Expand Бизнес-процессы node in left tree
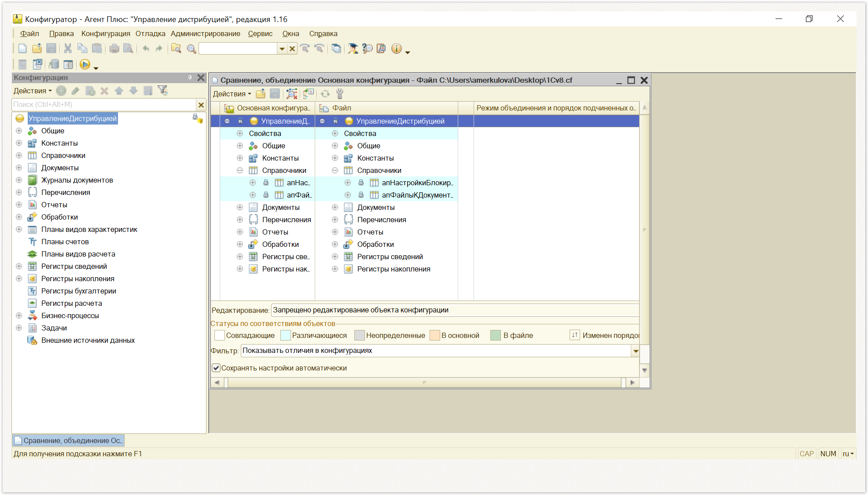Screen dimensions: 868x495 [x=19, y=315]
